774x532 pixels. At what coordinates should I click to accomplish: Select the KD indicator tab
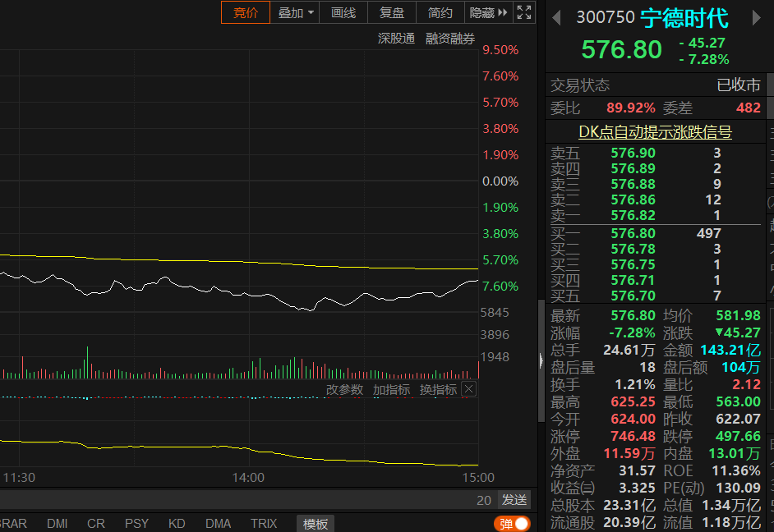tap(177, 524)
